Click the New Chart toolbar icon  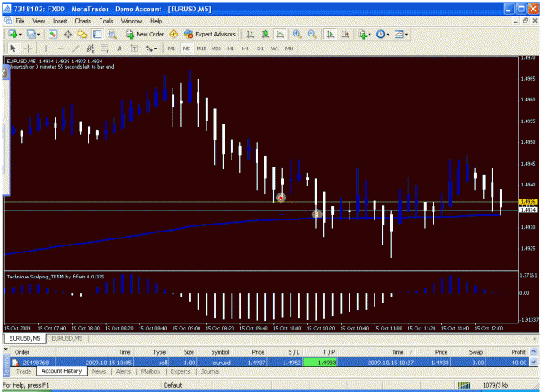tap(12, 34)
